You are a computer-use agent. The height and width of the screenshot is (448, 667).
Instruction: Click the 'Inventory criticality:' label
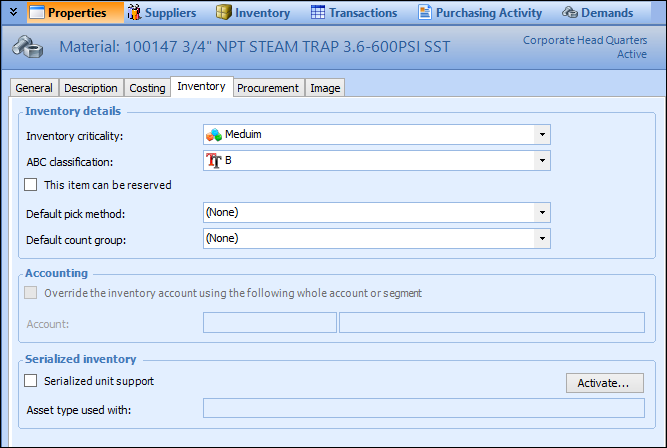pyautogui.click(x=75, y=136)
